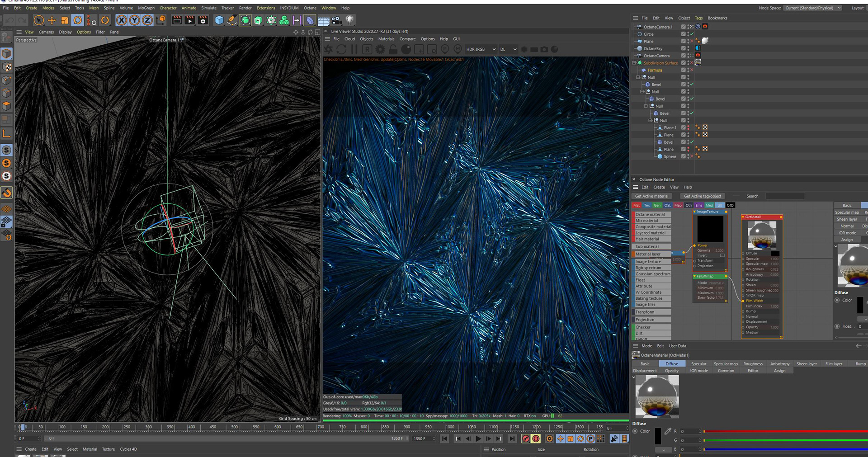Screen dimensions: 868x457
Task: Click the Camera object icon in the toolbar
Action: (x=336, y=20)
